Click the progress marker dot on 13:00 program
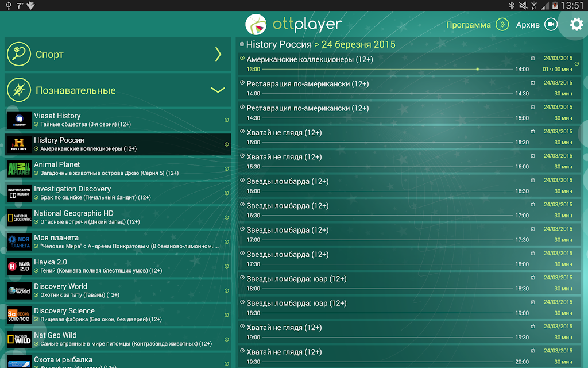The width and height of the screenshot is (588, 368). click(x=478, y=69)
